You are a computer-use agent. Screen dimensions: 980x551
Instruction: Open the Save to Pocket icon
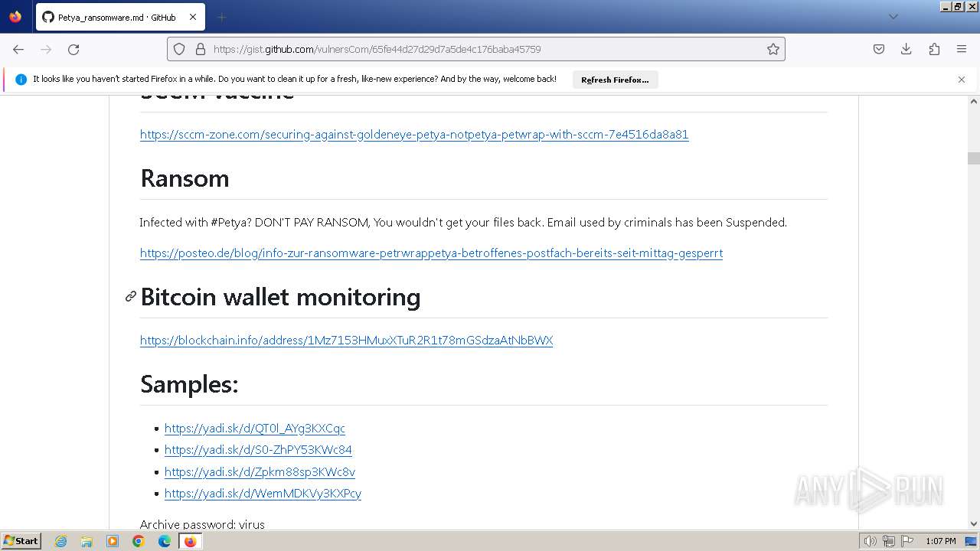point(879,49)
